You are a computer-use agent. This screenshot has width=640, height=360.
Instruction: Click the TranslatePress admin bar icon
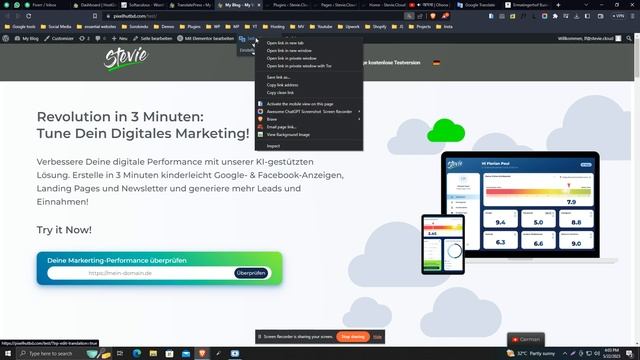[242, 39]
